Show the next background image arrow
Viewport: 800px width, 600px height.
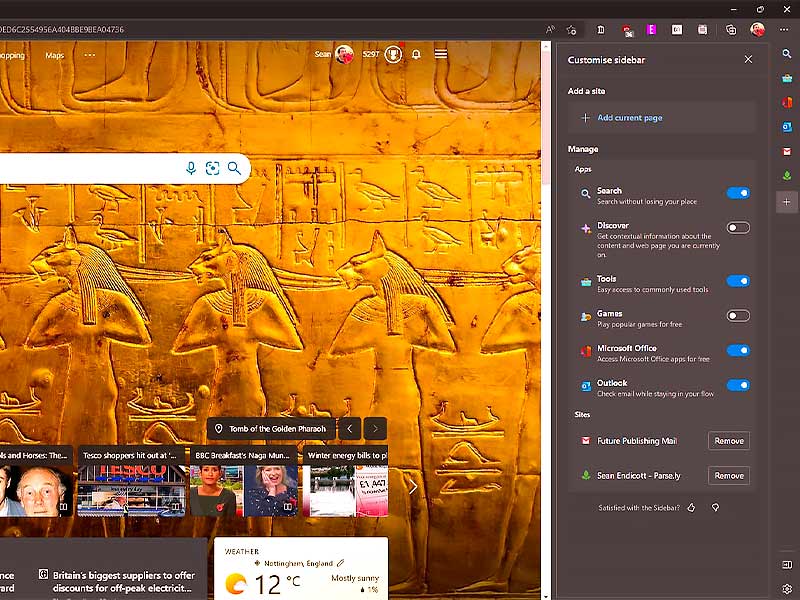(375, 429)
